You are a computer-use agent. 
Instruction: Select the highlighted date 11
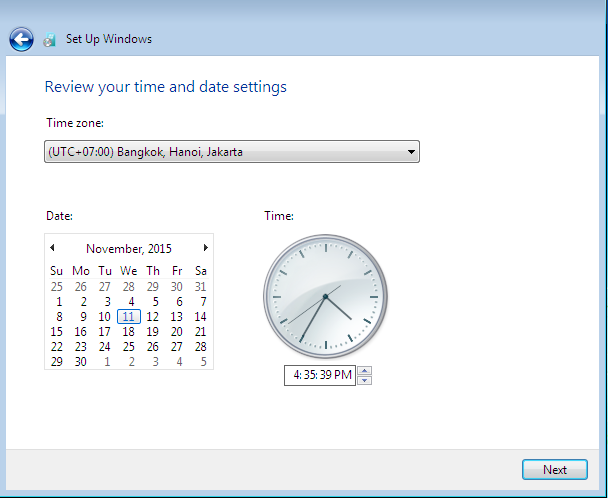pos(129,316)
